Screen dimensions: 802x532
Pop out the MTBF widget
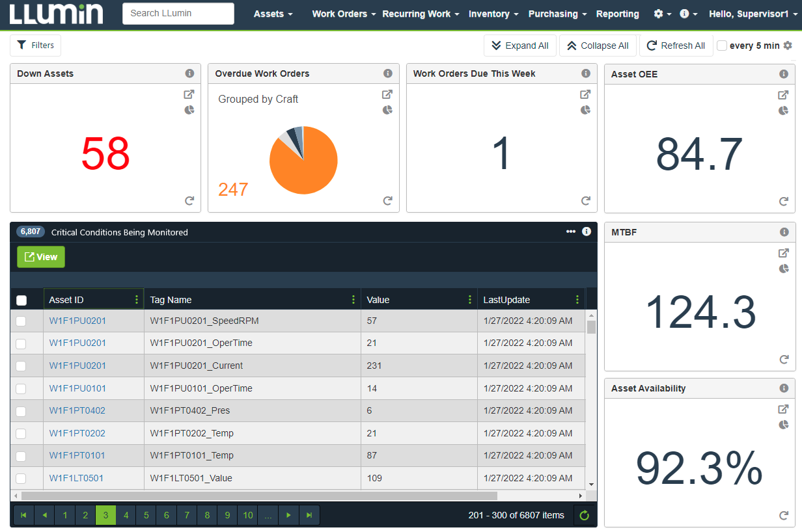tap(783, 253)
